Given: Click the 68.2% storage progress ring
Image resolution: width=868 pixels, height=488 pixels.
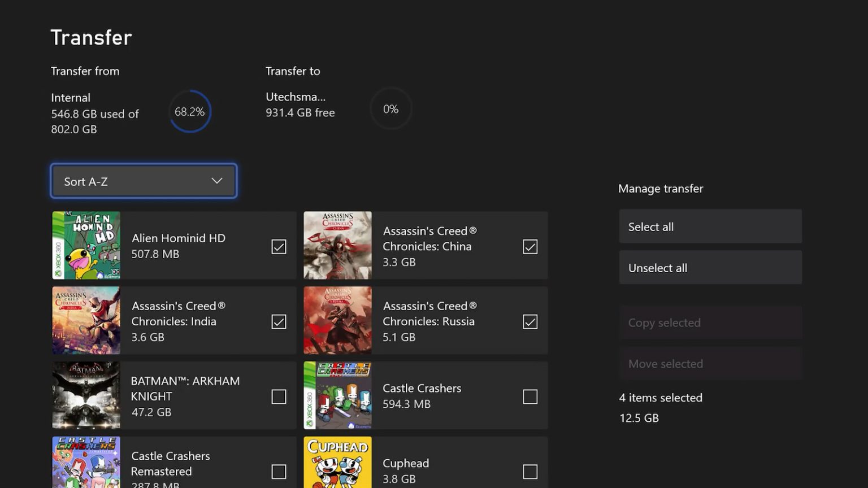Looking at the screenshot, I should (x=190, y=111).
